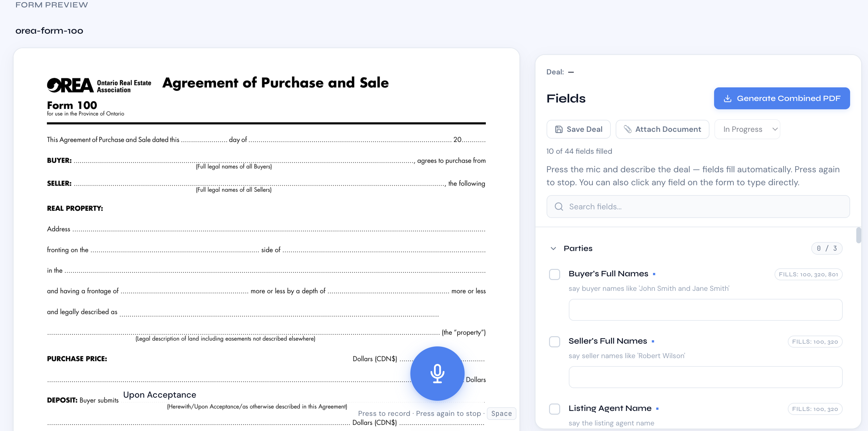Click the 'Parties' section heading

[x=577, y=249]
